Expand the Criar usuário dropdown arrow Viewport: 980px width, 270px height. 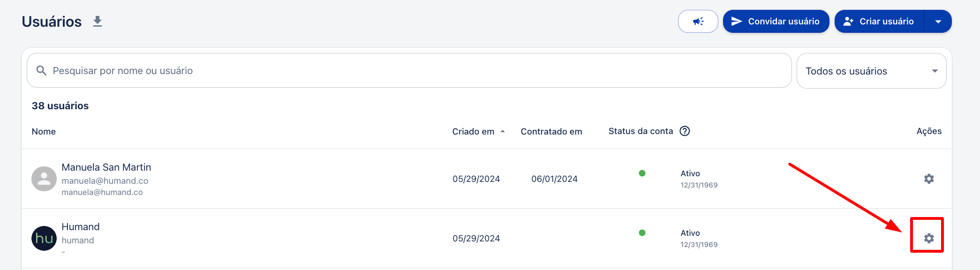click(938, 22)
